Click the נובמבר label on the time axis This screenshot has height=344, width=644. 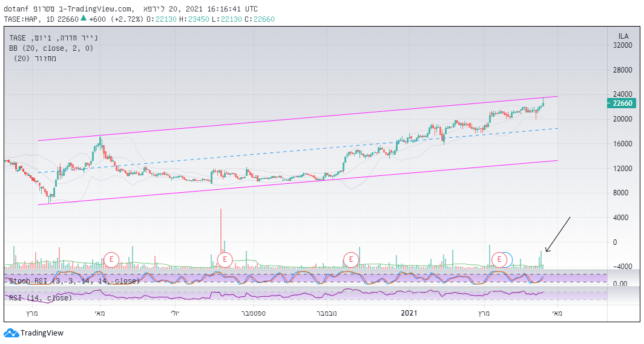pos(327,313)
